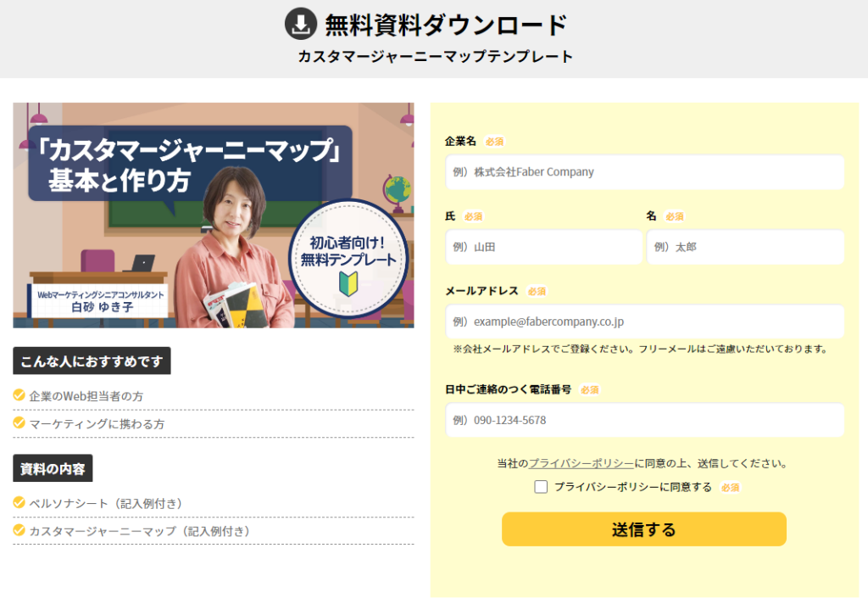The width and height of the screenshot is (868, 604).
Task: Click the beginner mark icon on the banner badge
Action: (x=350, y=282)
